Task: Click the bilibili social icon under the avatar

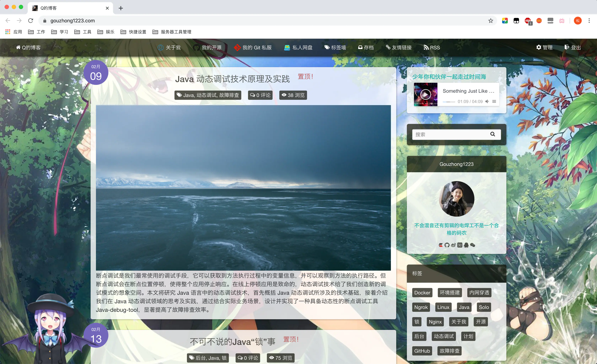Action: point(441,245)
